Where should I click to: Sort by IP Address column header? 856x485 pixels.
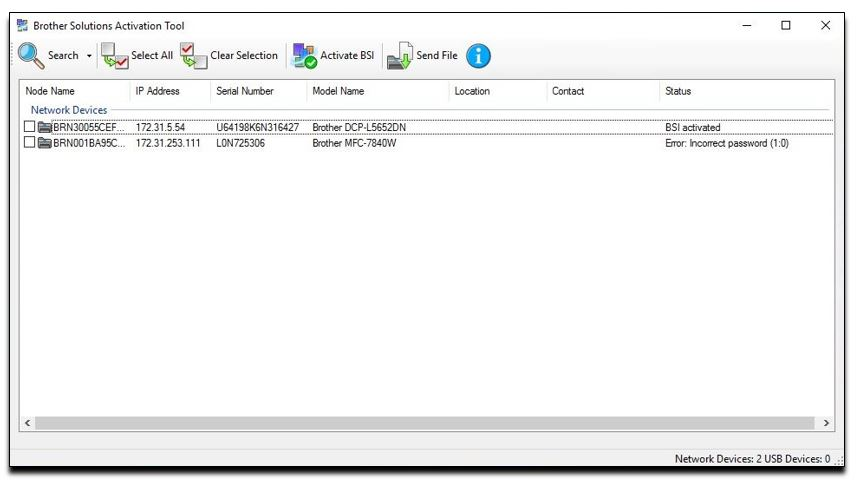[158, 91]
